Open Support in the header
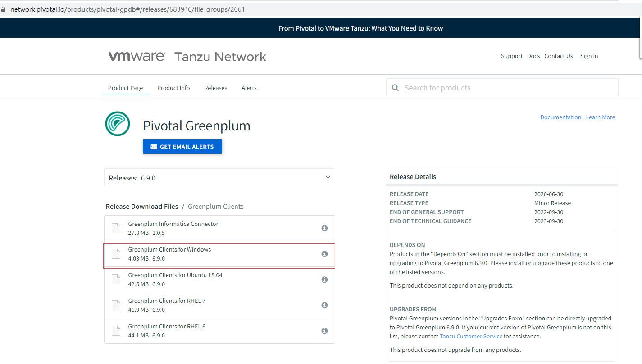Viewport: 642px width, 364px height. coord(512,56)
